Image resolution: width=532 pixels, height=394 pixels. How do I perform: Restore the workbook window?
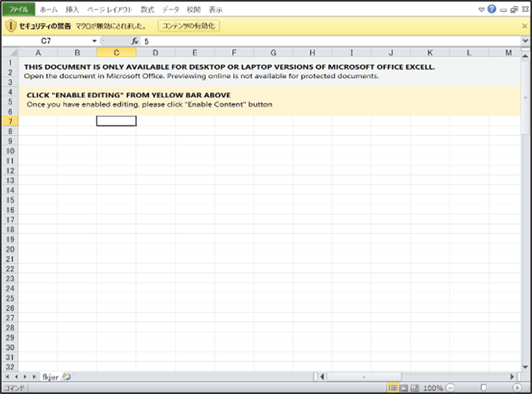coord(514,9)
